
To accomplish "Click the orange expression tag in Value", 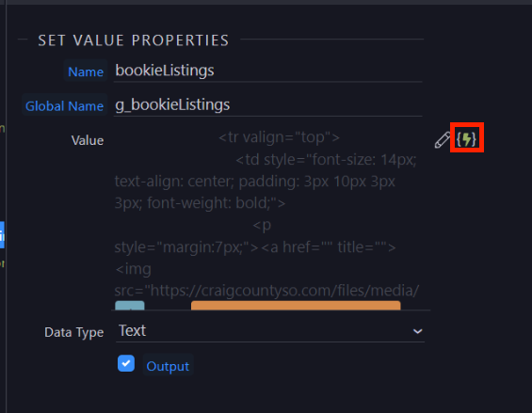I will (x=296, y=305).
